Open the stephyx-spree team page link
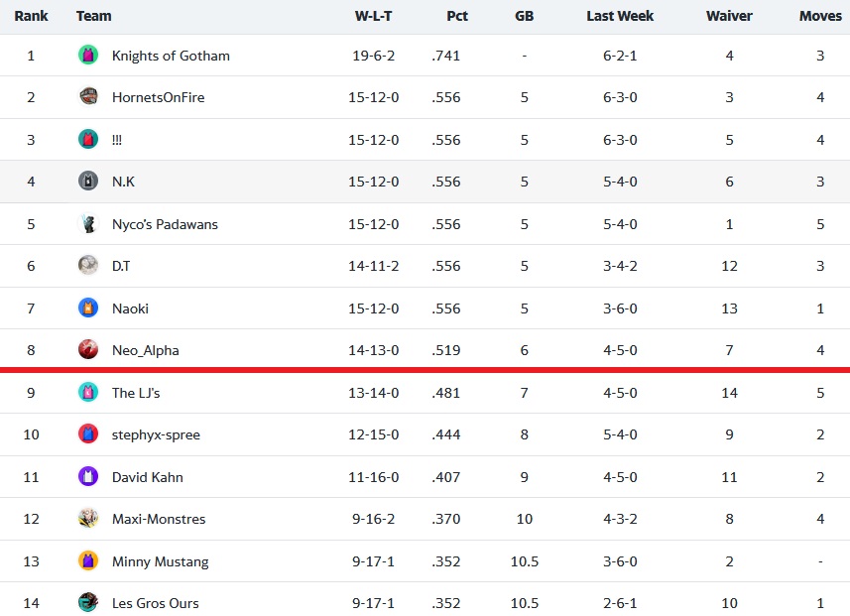 coord(156,434)
